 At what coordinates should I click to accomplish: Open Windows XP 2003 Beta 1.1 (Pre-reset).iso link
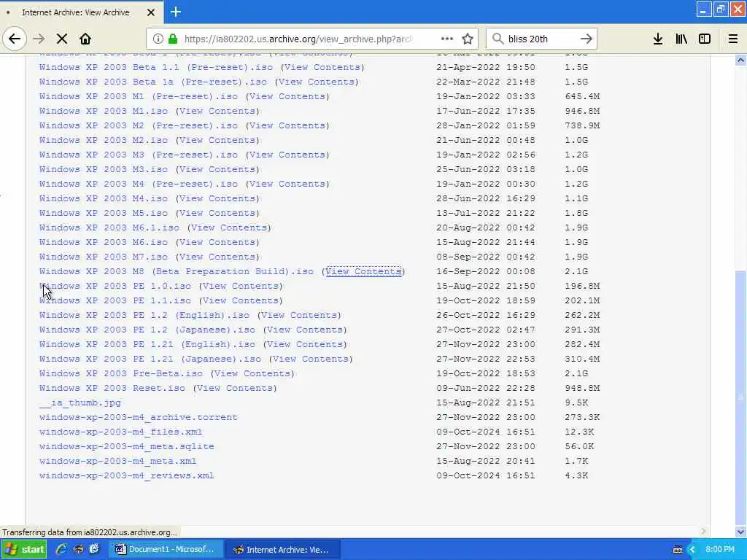[x=156, y=67]
